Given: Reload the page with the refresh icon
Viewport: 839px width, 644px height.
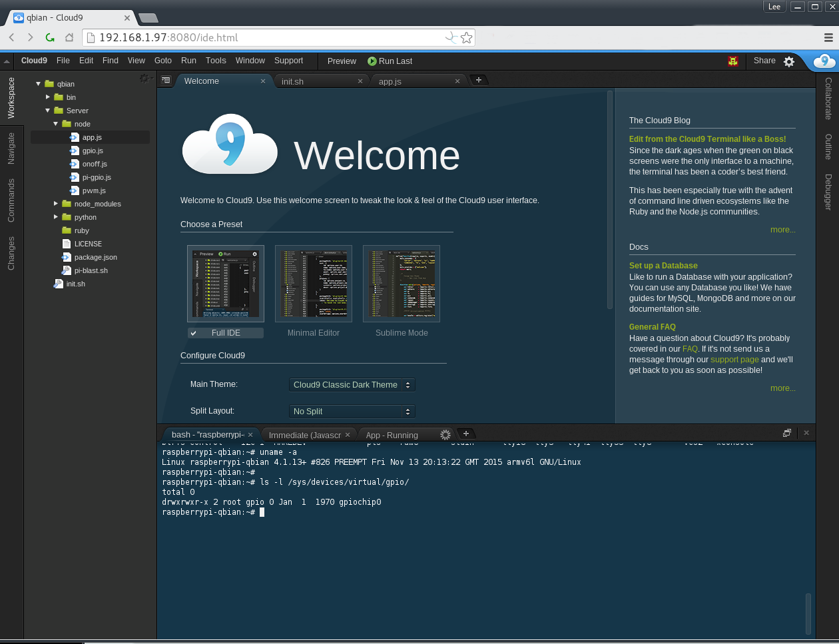Looking at the screenshot, I should pyautogui.click(x=50, y=37).
